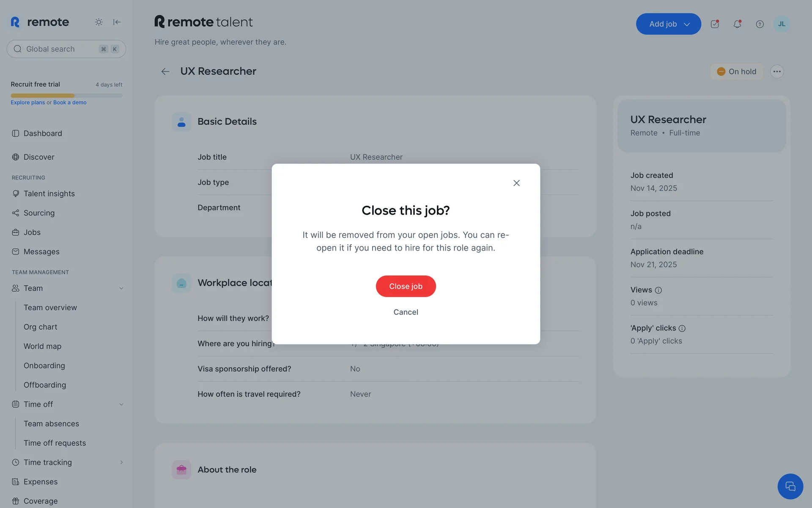Close the dialog with the X icon
This screenshot has width=812, height=508.
click(516, 183)
